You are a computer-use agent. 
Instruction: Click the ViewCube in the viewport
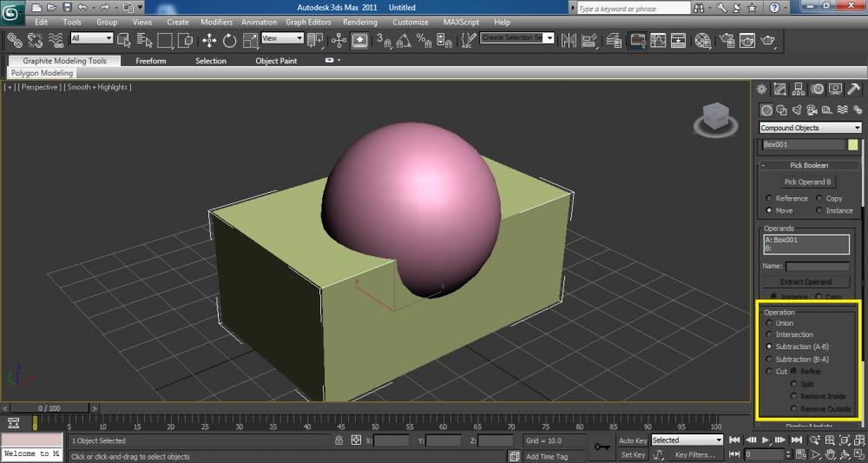pos(716,116)
